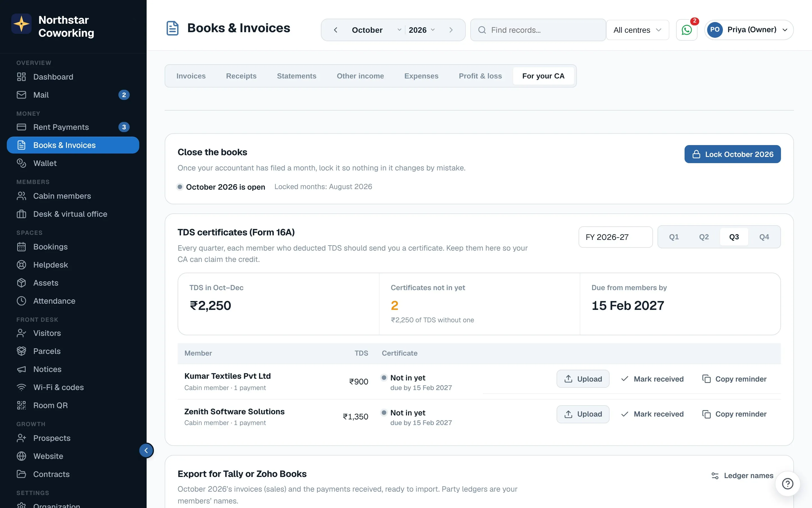Open Mail in the sidebar
Image resolution: width=812 pixels, height=508 pixels.
coord(73,95)
